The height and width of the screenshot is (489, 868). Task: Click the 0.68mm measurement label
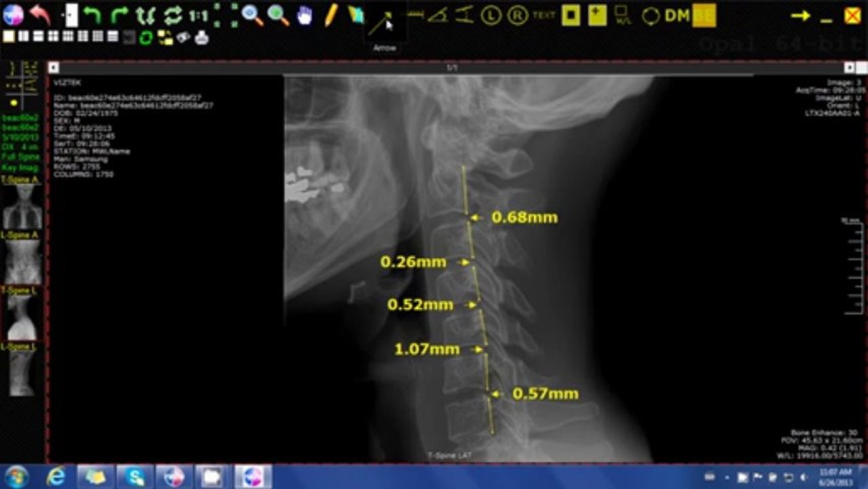coord(525,217)
